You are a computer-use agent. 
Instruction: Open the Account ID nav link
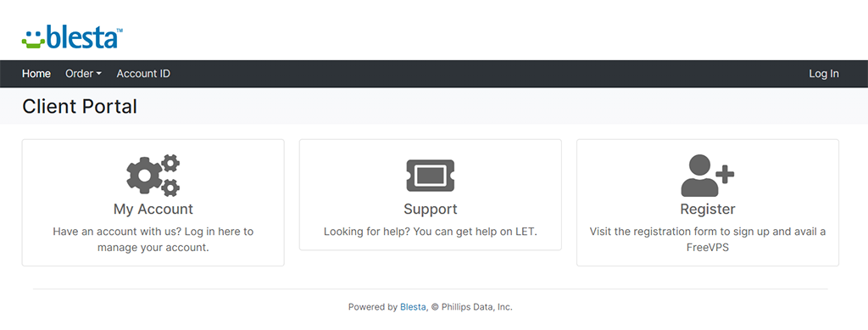point(143,74)
